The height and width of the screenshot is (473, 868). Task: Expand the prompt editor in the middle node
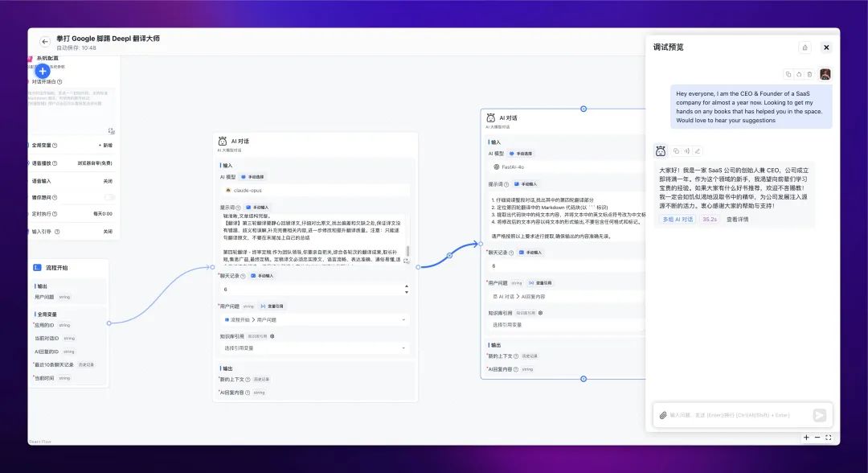(406, 261)
